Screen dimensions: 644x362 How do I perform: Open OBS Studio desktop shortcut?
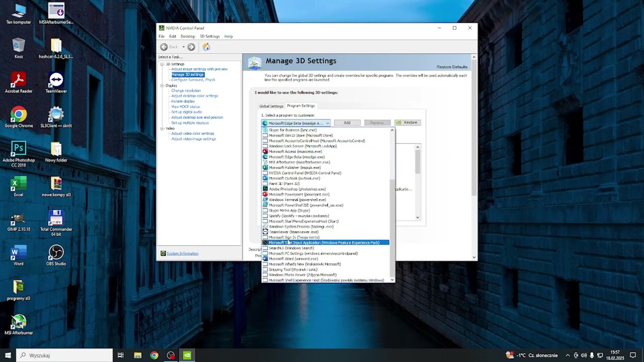tap(56, 254)
